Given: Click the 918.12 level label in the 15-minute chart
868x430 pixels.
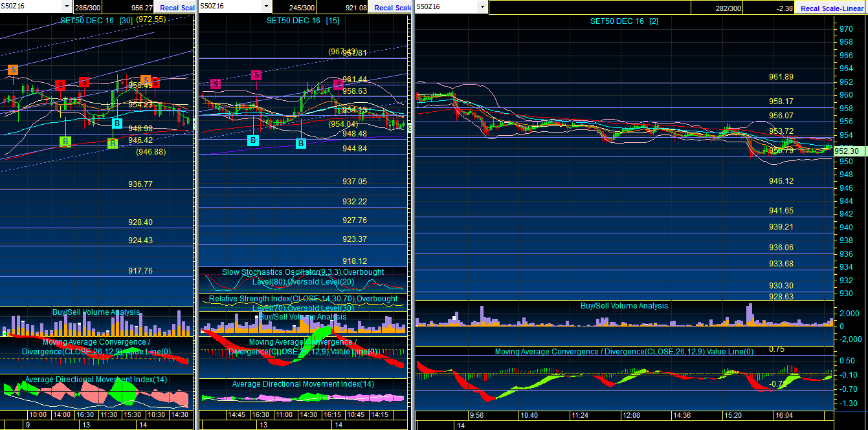Looking at the screenshot, I should [355, 261].
